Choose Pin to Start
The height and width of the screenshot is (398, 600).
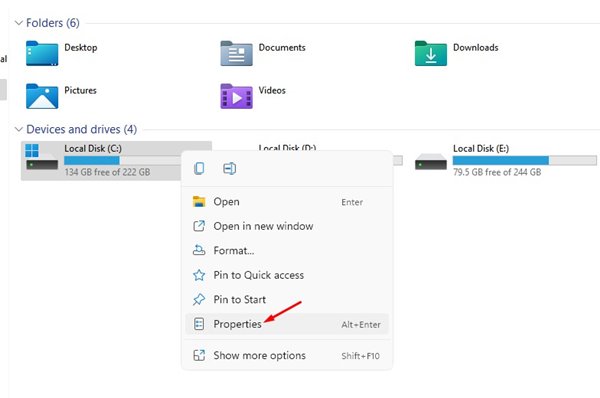(x=287, y=300)
